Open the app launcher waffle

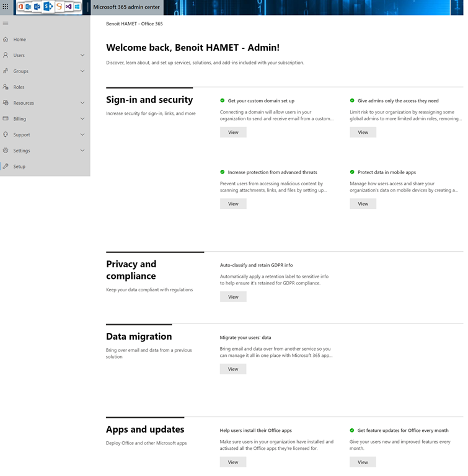pos(6,6)
